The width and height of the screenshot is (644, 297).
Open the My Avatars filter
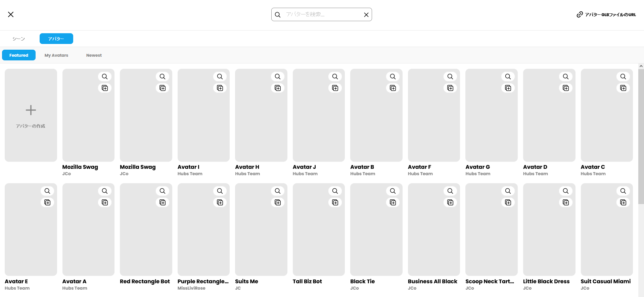click(x=56, y=55)
